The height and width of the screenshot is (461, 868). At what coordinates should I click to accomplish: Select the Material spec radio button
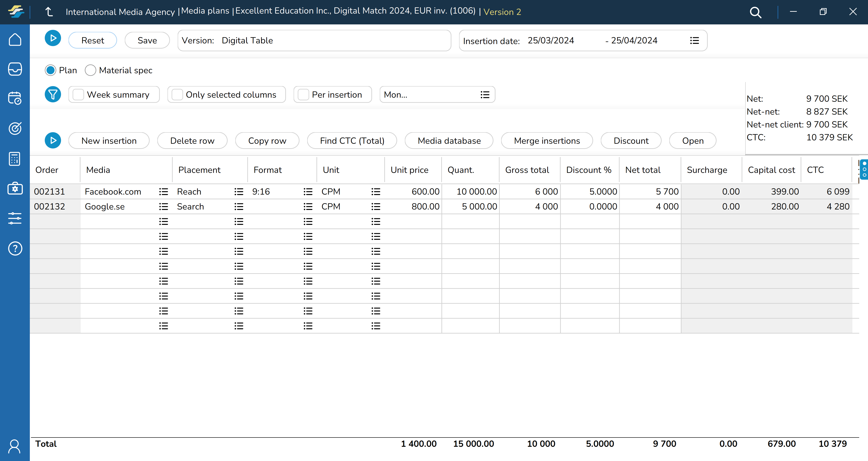tap(90, 71)
